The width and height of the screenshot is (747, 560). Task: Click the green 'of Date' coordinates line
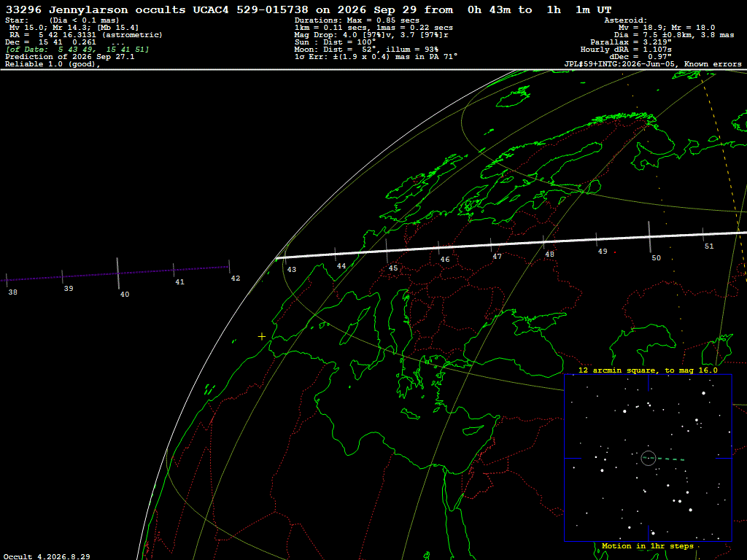(x=77, y=50)
